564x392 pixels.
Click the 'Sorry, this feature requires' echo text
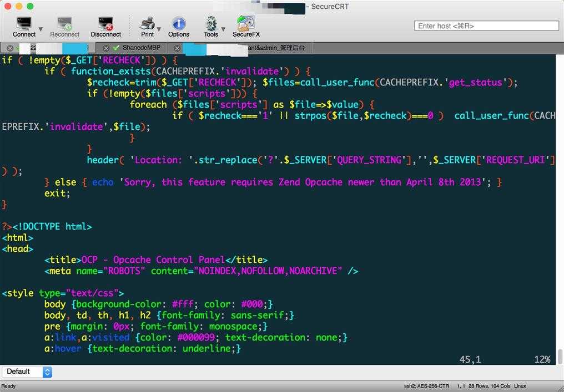point(198,182)
